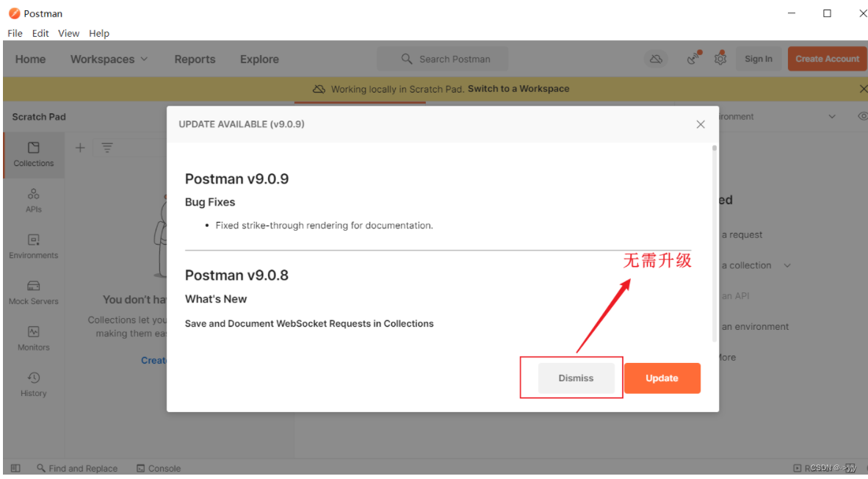
Task: Click the 'an environment' link
Action: (755, 327)
